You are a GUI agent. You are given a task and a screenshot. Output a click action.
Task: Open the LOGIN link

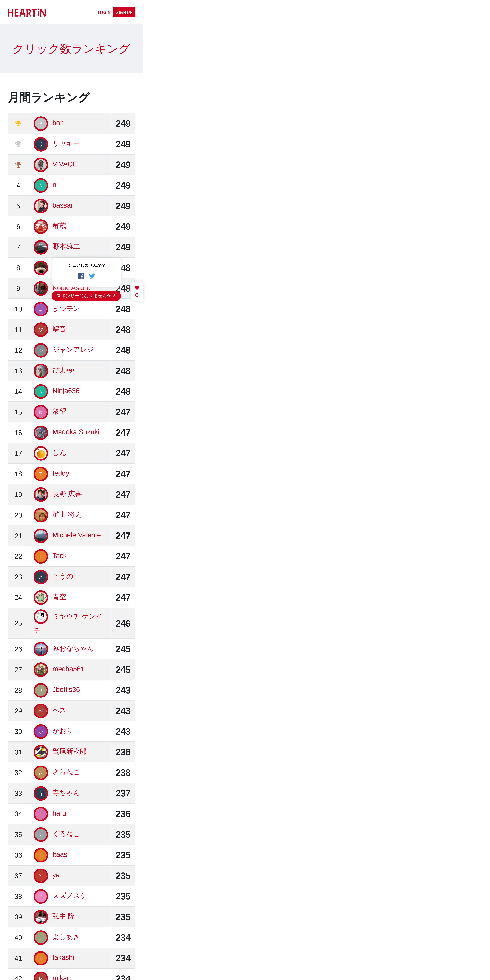pyautogui.click(x=104, y=13)
